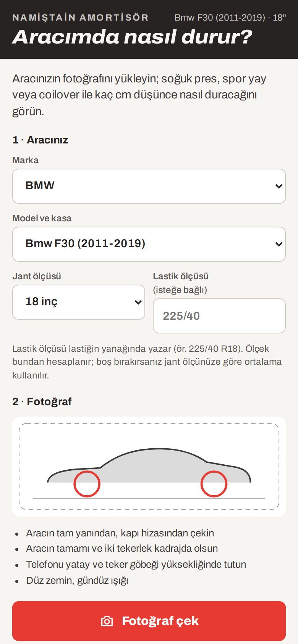
Task: Open the Marka dropdown showing BMW
Action: point(149,186)
